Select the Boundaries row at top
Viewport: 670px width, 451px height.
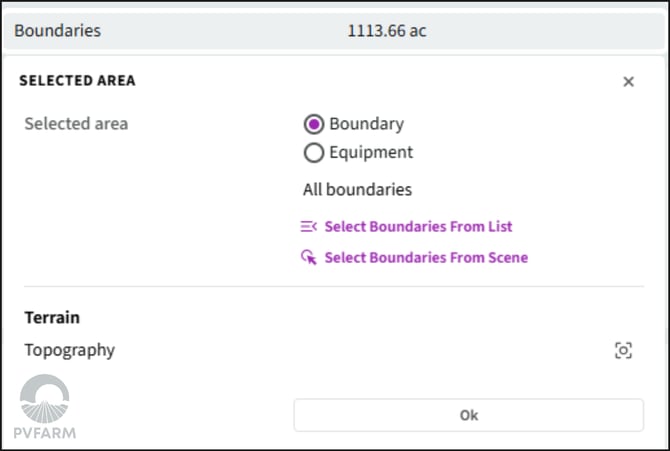(x=58, y=31)
